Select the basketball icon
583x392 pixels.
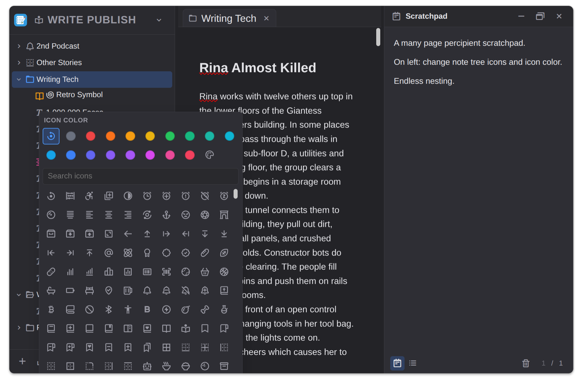(224, 272)
